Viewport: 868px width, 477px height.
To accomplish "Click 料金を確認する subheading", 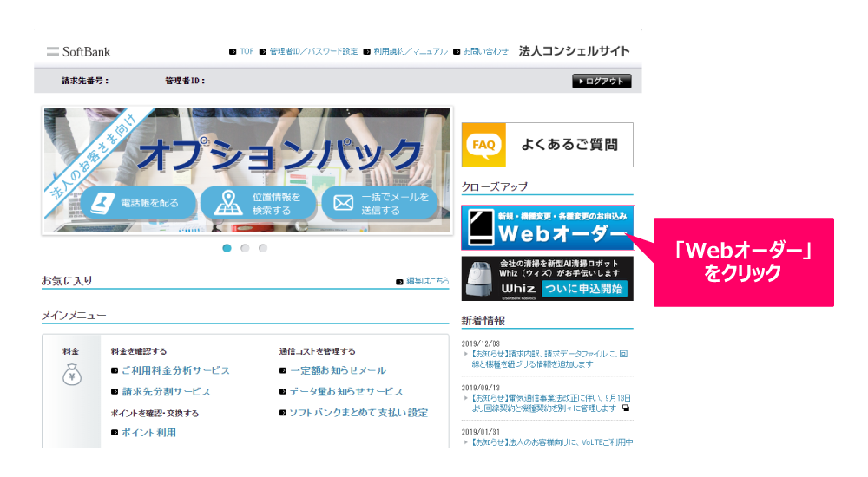I will tap(138, 351).
